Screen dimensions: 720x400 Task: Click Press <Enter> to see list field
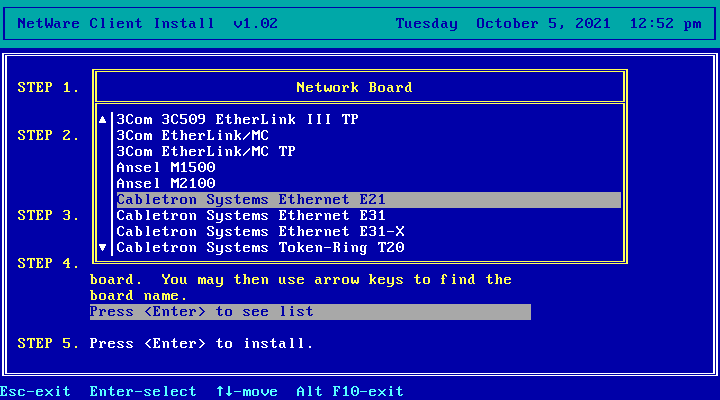(x=310, y=312)
